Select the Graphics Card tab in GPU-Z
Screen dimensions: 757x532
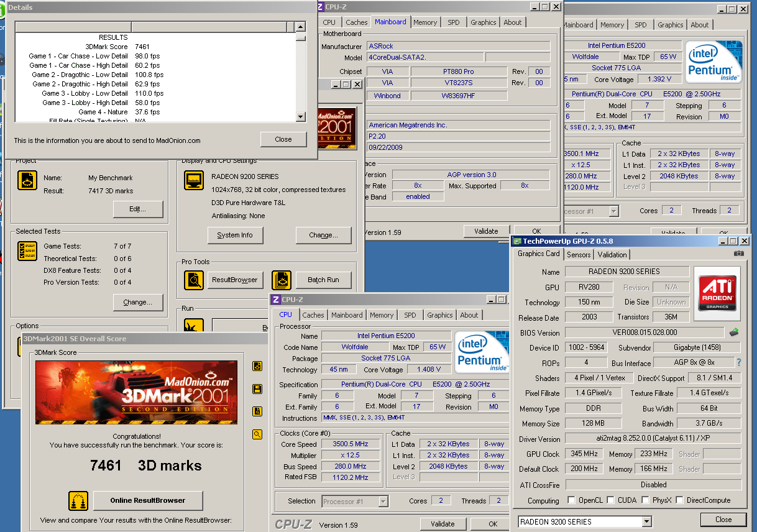point(539,254)
